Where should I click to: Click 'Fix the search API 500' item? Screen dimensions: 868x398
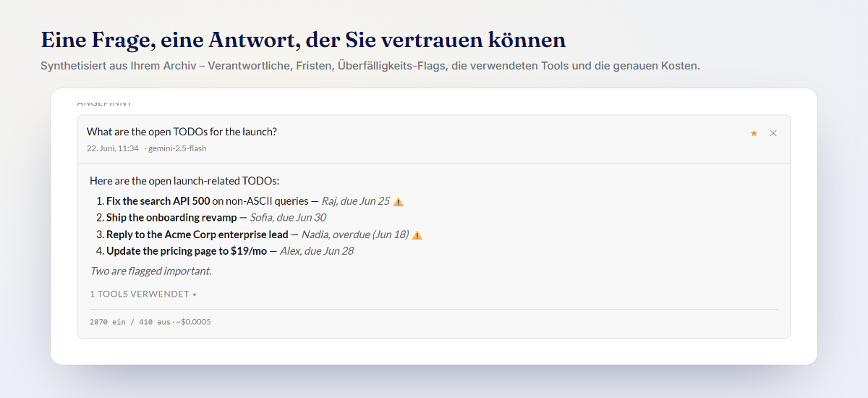click(x=158, y=201)
